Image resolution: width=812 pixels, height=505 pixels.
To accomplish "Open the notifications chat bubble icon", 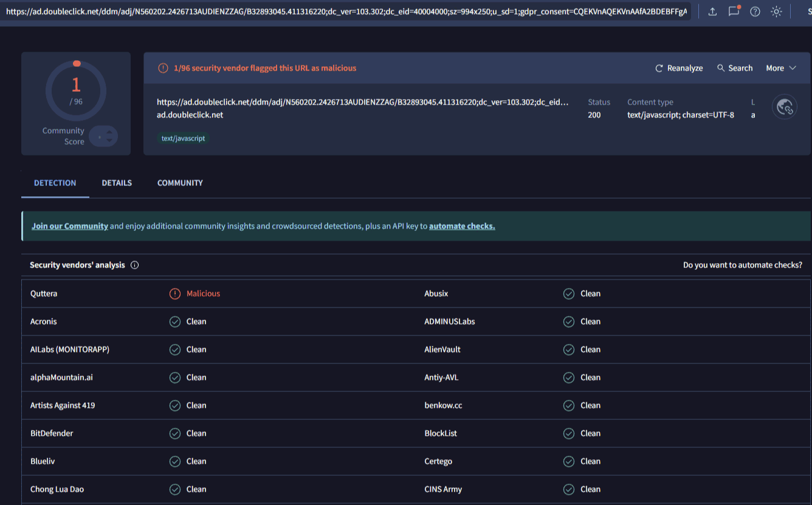I will coord(734,11).
